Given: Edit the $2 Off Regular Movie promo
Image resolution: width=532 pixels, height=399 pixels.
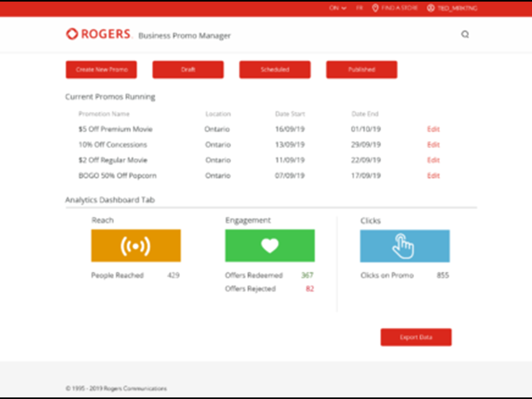Looking at the screenshot, I should [433, 160].
